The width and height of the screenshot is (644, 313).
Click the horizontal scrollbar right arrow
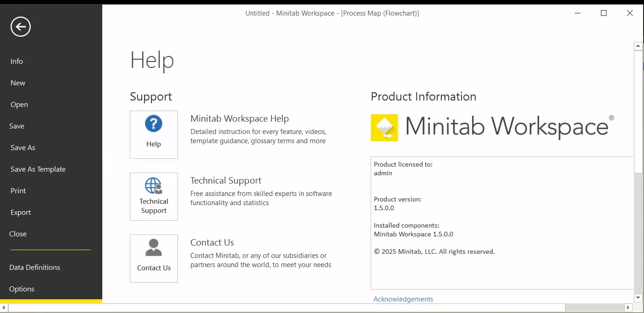(x=629, y=307)
